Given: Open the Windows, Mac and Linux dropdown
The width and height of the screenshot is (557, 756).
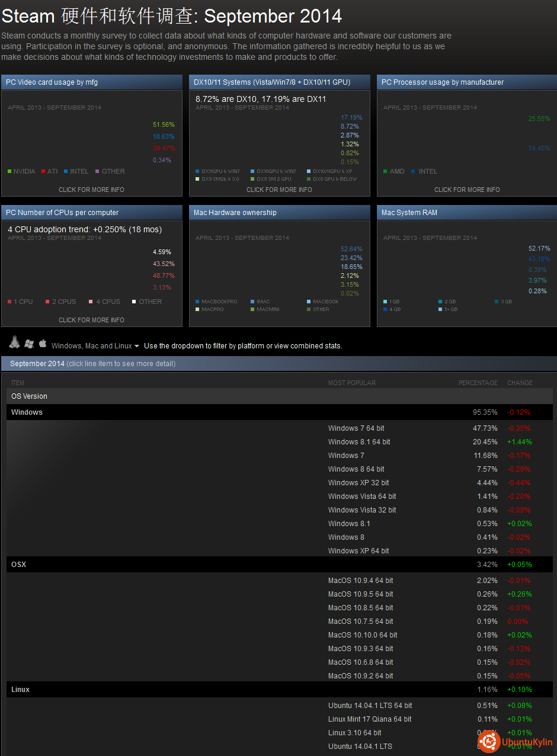Looking at the screenshot, I should (x=95, y=346).
